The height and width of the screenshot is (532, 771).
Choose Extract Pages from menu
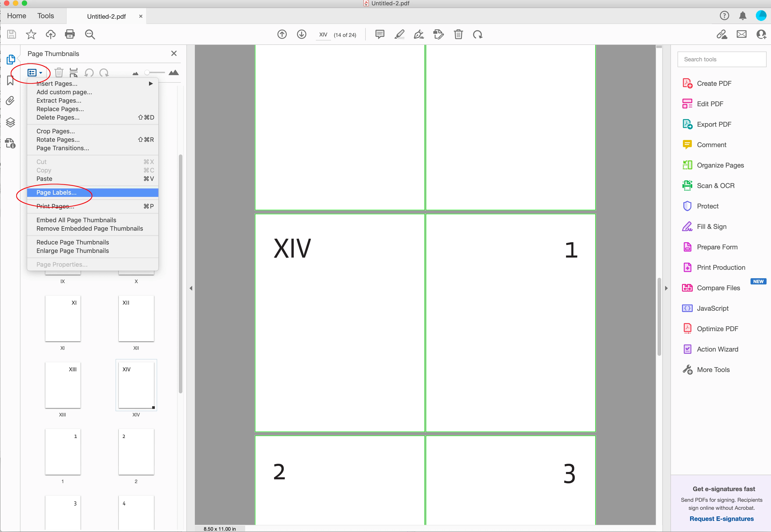pos(59,101)
